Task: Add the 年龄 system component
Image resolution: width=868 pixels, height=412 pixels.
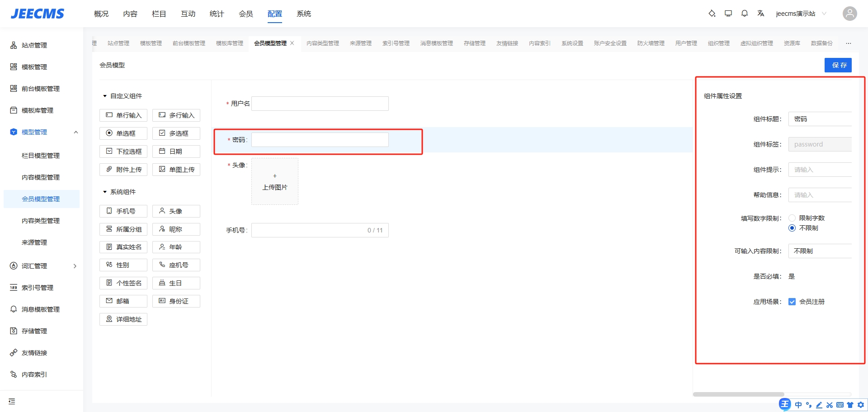Action: tap(176, 247)
